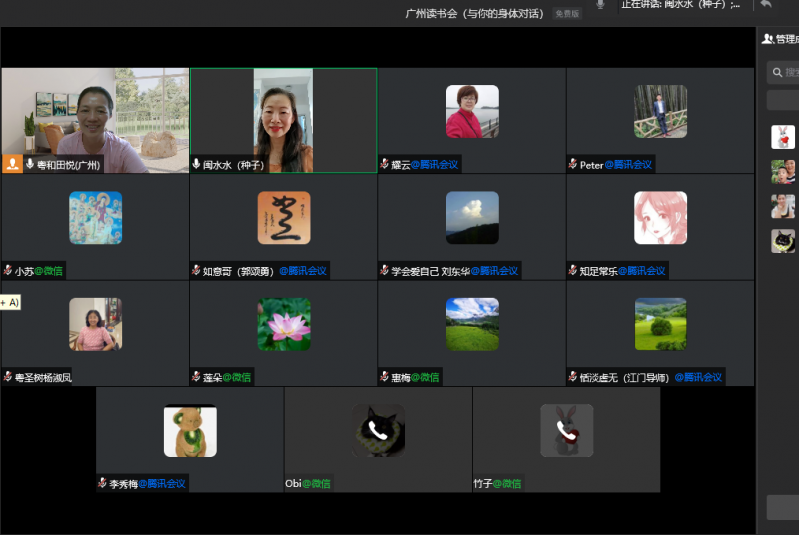Click inside the member search field
Image resolution: width=799 pixels, height=535 pixels.
(791, 72)
